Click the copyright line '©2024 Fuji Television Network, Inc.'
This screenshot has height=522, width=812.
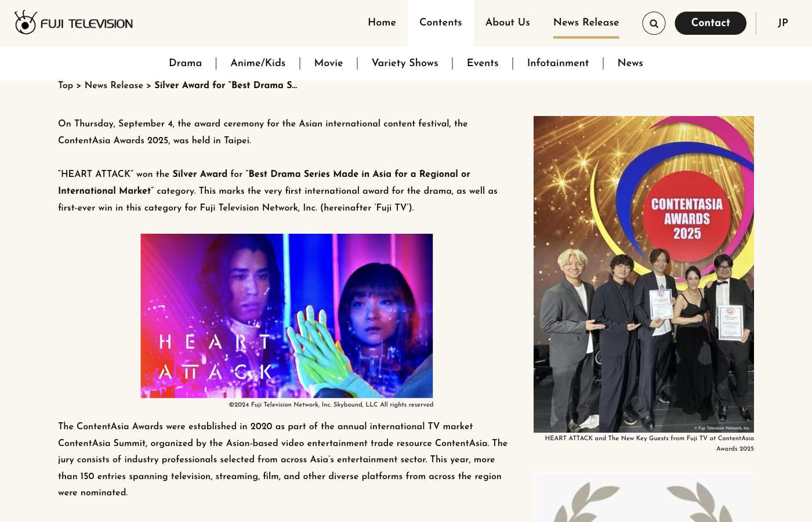(331, 405)
